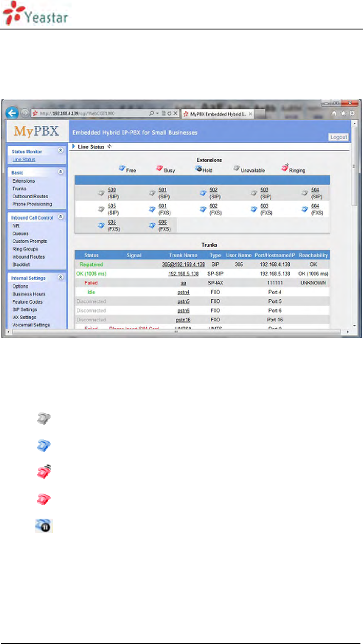Open Outbound Routes in the sidebar
The height and width of the screenshot is (644, 363).
(x=30, y=196)
